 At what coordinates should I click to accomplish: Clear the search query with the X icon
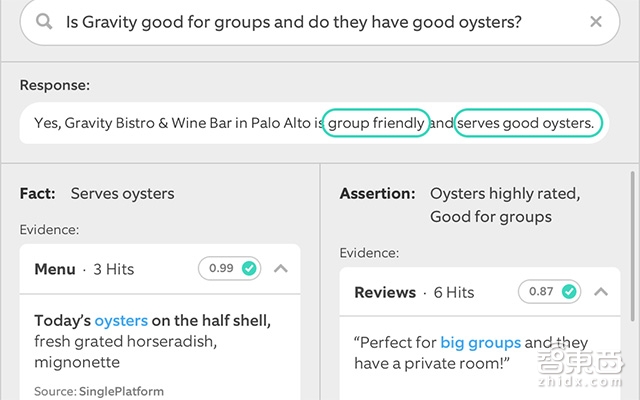pos(596,21)
